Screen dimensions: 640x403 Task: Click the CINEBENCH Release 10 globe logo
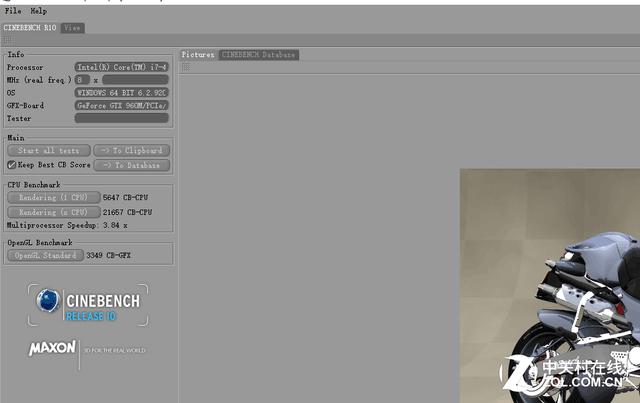pyautogui.click(x=48, y=301)
